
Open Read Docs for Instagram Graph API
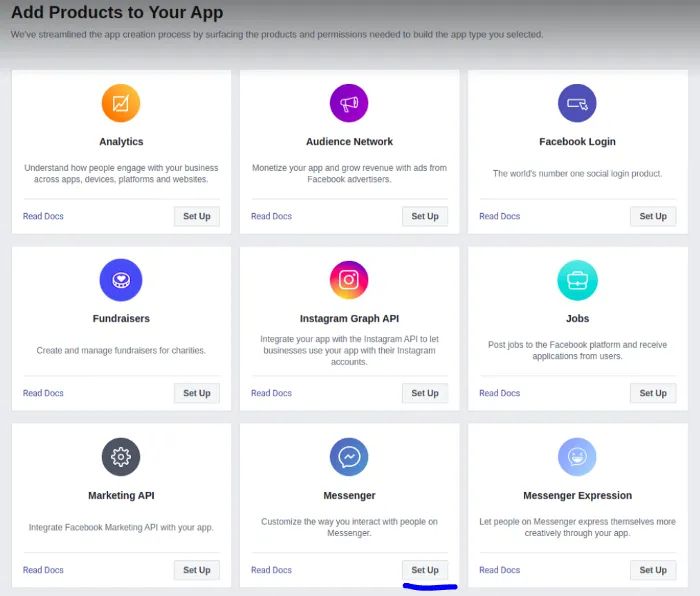271,393
